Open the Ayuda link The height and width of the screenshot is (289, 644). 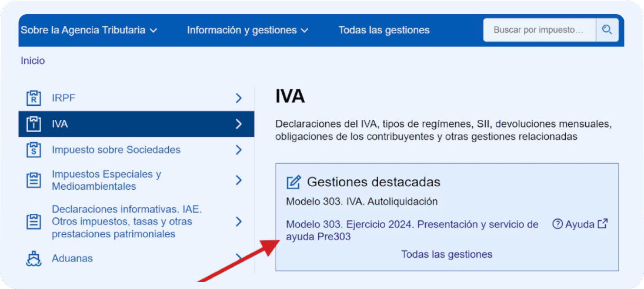coord(579,224)
